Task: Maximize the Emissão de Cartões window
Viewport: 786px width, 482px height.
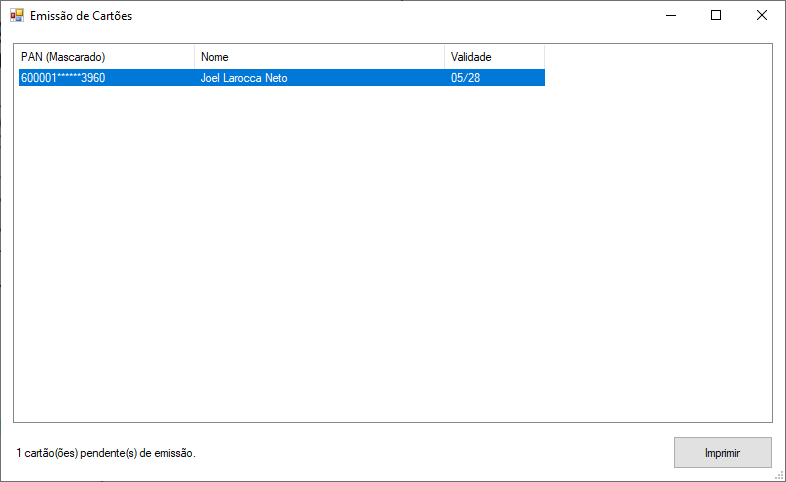Action: pos(715,16)
